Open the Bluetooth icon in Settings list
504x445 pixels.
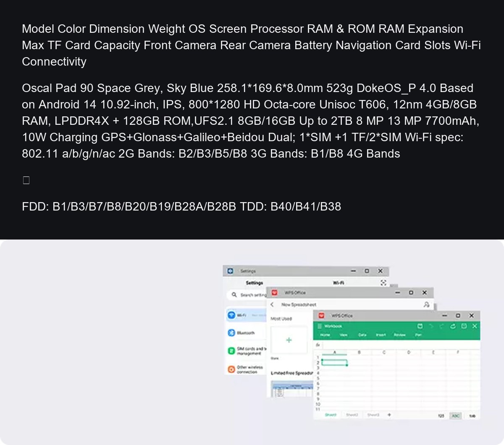coord(231,333)
